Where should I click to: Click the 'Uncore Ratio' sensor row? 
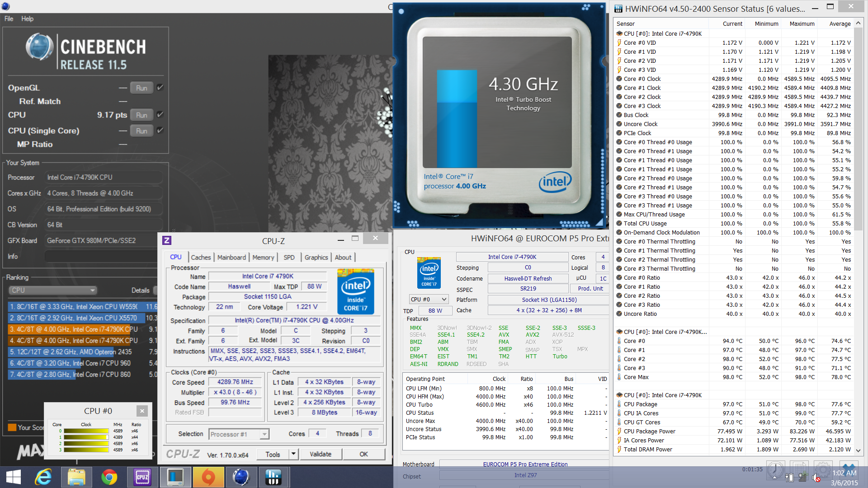[x=734, y=314]
